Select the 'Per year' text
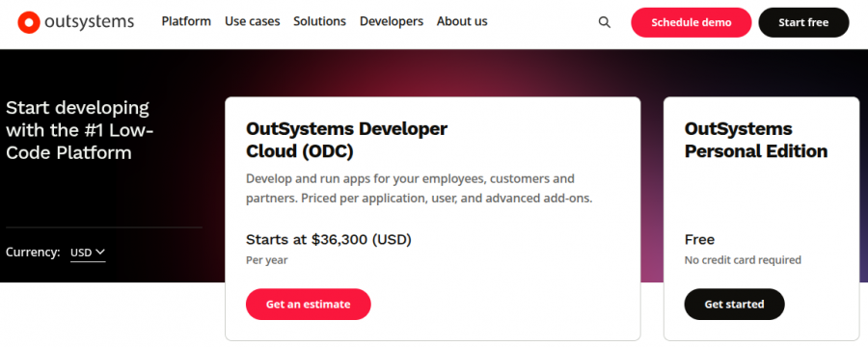Viewport: 868px width, 347px height. pos(267,260)
